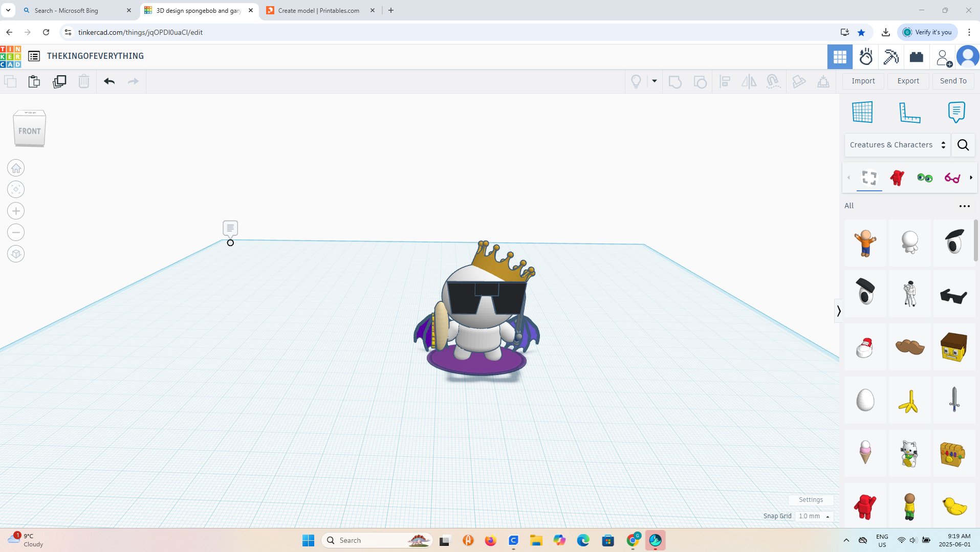
Task: Toggle show all lightbulb icon
Action: tap(636, 81)
